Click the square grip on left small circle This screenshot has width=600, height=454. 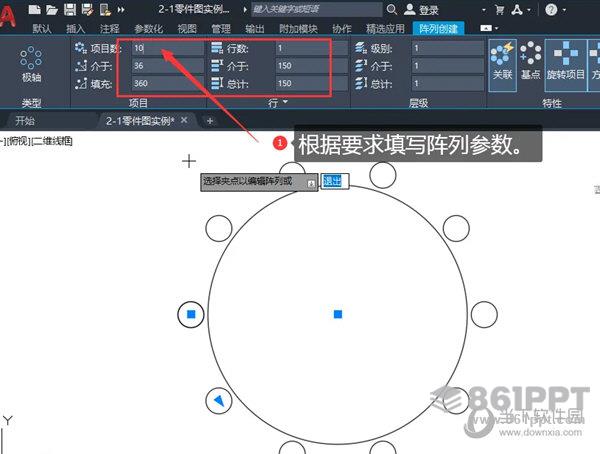pyautogui.click(x=191, y=314)
